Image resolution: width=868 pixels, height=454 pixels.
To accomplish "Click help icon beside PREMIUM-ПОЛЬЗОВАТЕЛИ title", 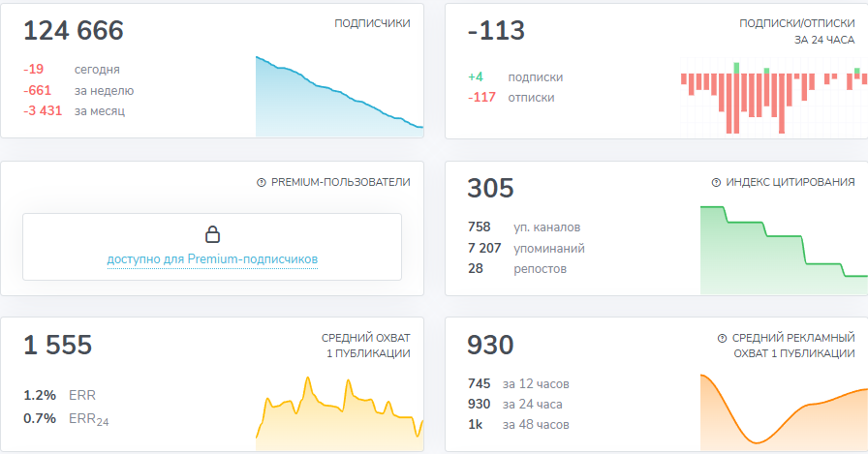I will [261, 182].
